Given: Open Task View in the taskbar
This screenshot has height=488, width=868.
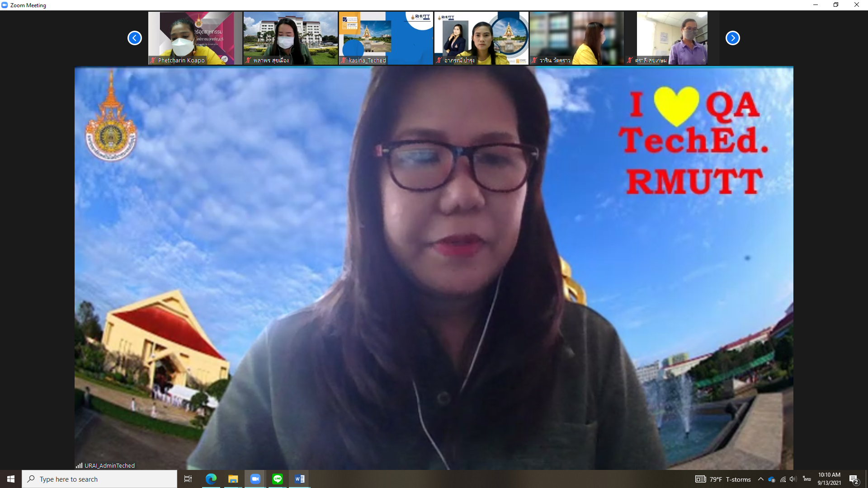Looking at the screenshot, I should [x=188, y=479].
